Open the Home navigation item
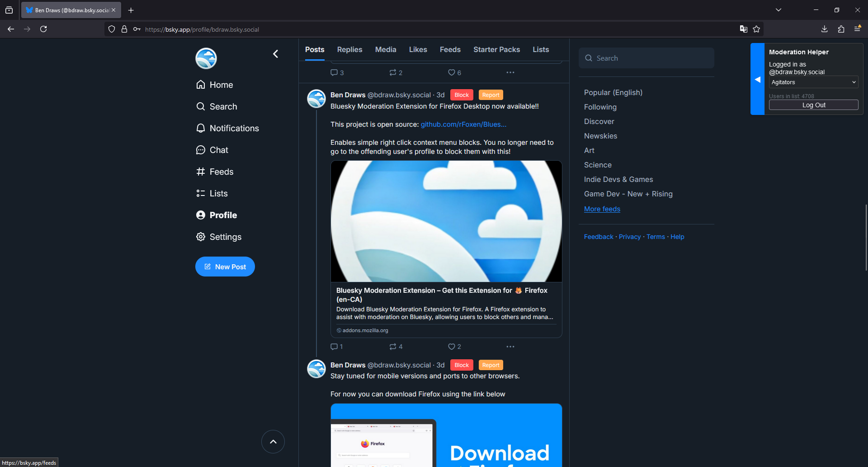 click(215, 85)
